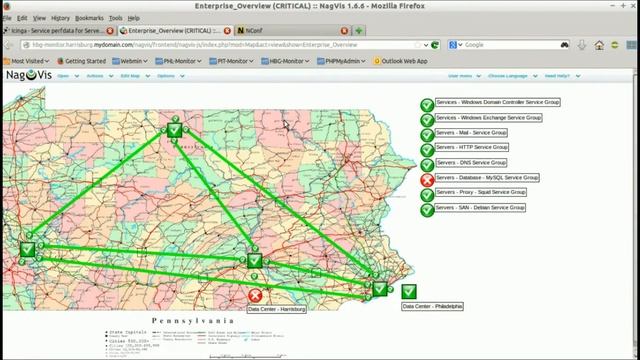Image resolution: width=640 pixels, height=360 pixels.
Task: Open the NagVis Edit Map dropdown
Action: coord(136,76)
